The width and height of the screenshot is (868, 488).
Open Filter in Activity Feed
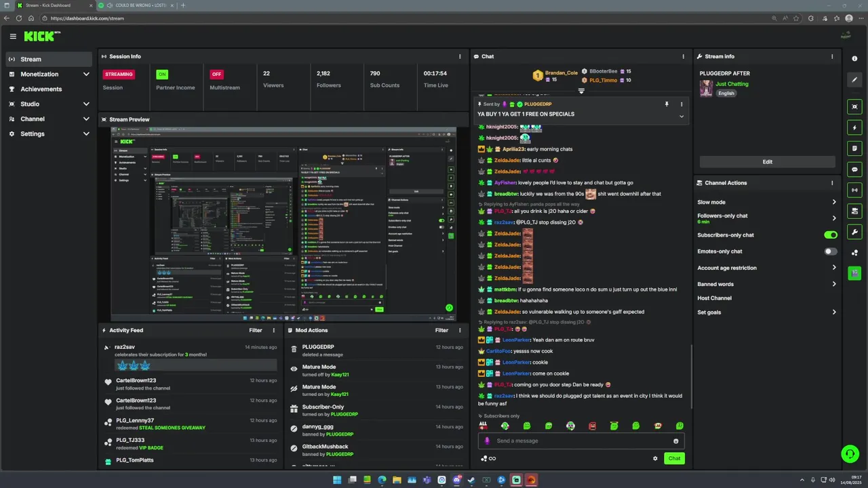[256, 330]
